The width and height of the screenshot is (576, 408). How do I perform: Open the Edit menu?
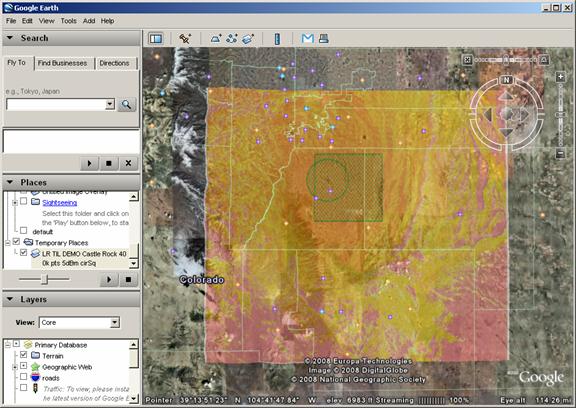point(27,21)
